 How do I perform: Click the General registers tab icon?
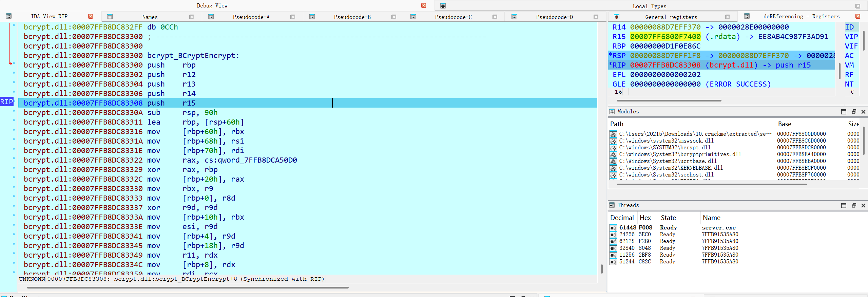(617, 17)
